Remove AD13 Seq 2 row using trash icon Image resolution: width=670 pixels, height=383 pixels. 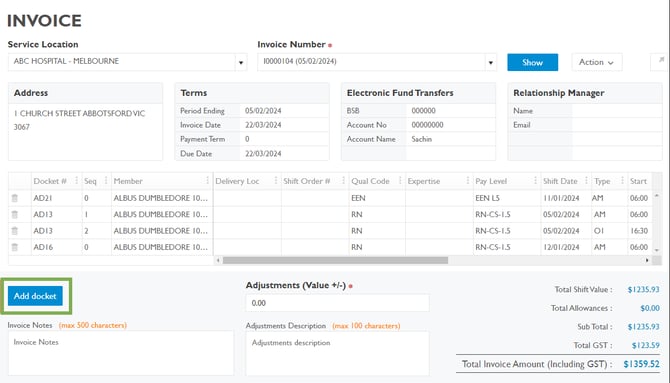click(x=15, y=231)
